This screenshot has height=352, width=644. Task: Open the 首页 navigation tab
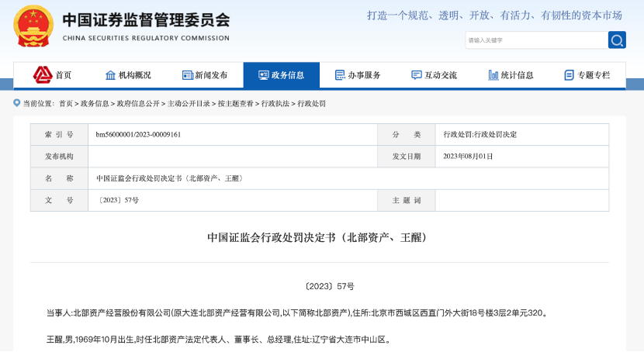point(52,75)
